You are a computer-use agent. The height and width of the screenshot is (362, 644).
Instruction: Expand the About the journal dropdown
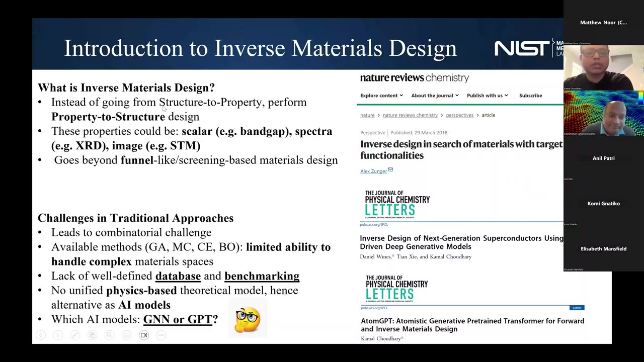(x=435, y=96)
